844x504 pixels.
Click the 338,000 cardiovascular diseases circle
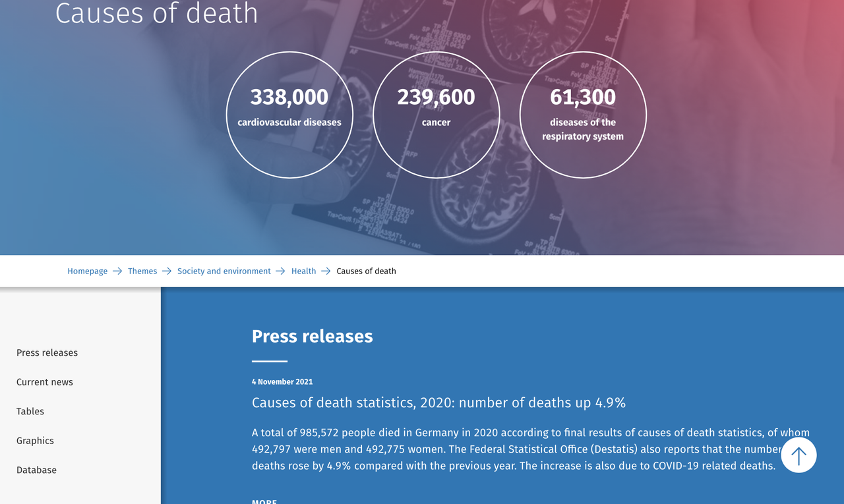[x=289, y=115]
